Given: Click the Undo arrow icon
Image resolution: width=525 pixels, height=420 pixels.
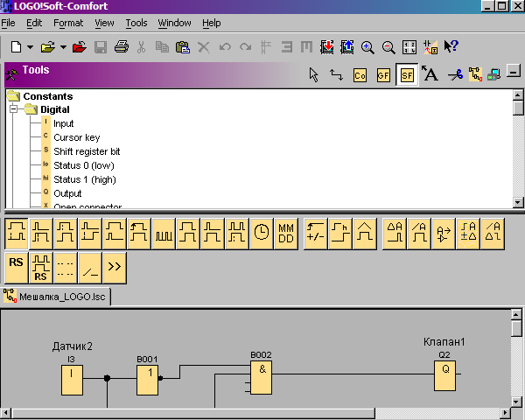Looking at the screenshot, I should [x=225, y=47].
